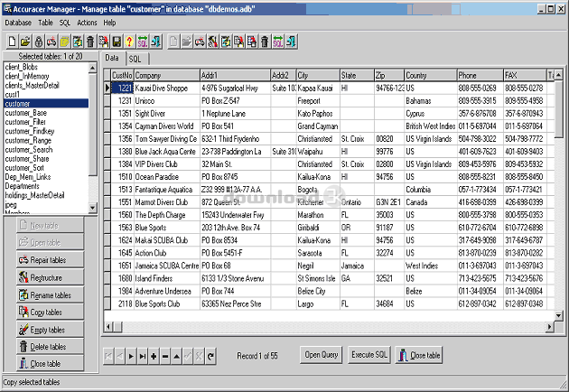This screenshot has width=569, height=392.
Task: Click the SQL icon in the first toolbar group
Action: pos(143,42)
